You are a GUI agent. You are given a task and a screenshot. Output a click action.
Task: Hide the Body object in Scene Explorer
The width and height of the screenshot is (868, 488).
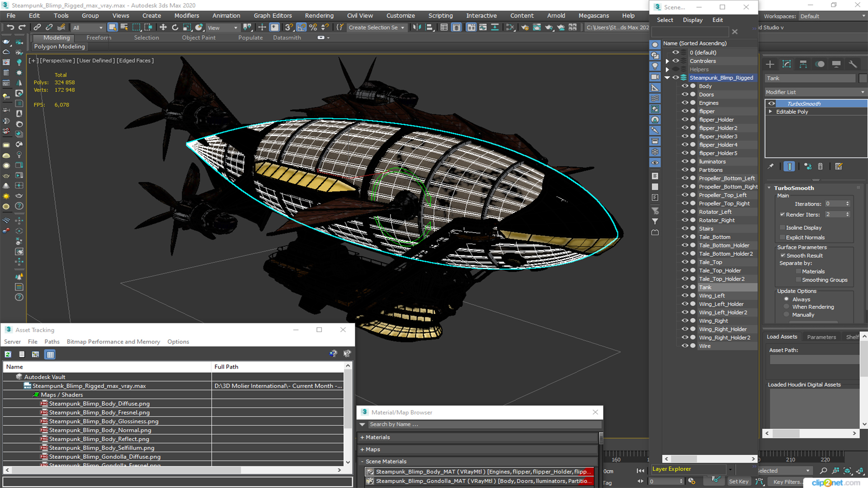tap(684, 86)
